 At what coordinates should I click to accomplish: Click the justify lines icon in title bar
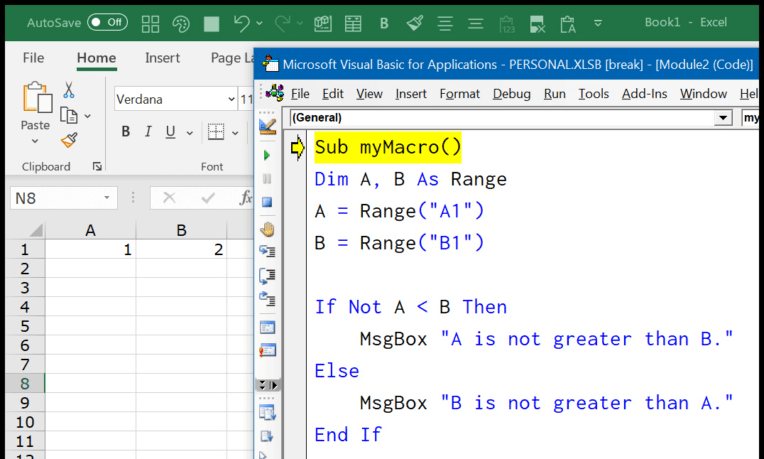point(476,23)
